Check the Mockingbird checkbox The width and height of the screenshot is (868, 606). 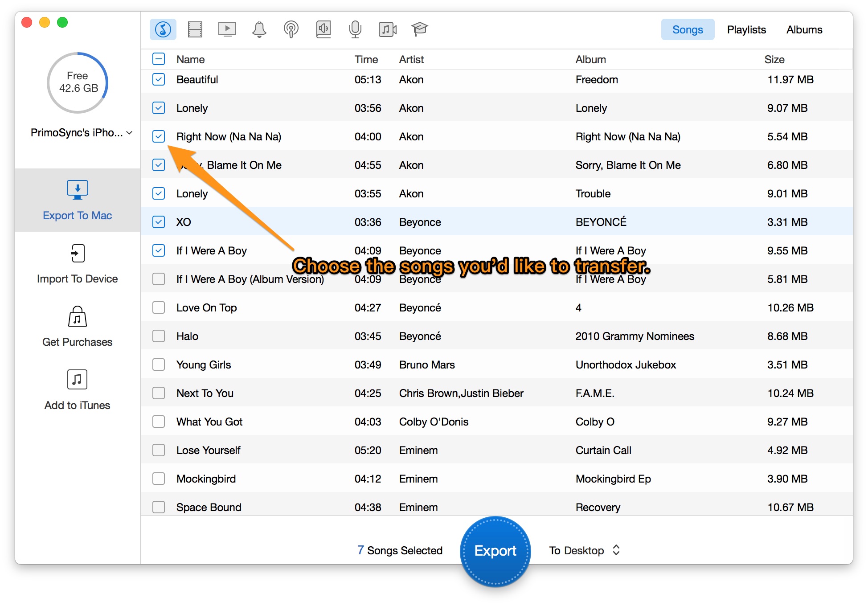(x=159, y=479)
